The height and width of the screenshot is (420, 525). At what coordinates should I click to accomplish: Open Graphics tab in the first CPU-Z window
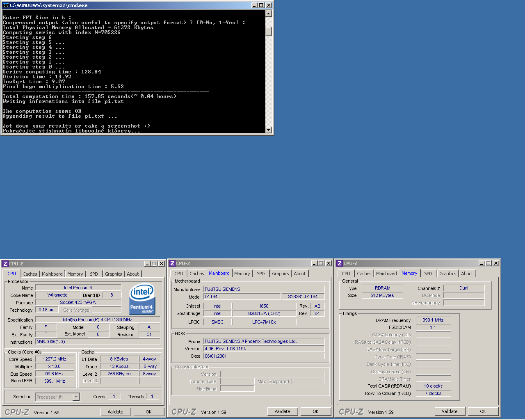coord(114,274)
